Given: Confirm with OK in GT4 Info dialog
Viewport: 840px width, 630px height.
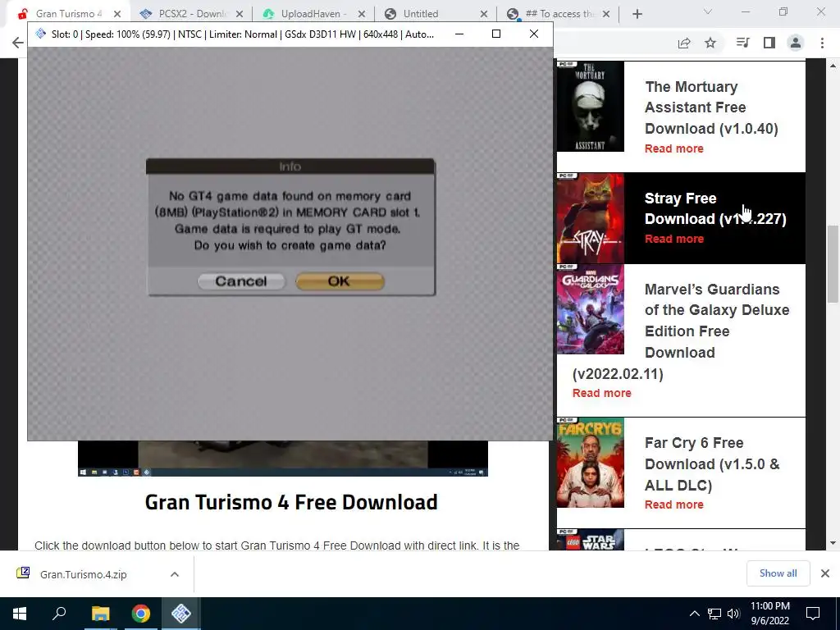Looking at the screenshot, I should click(340, 281).
